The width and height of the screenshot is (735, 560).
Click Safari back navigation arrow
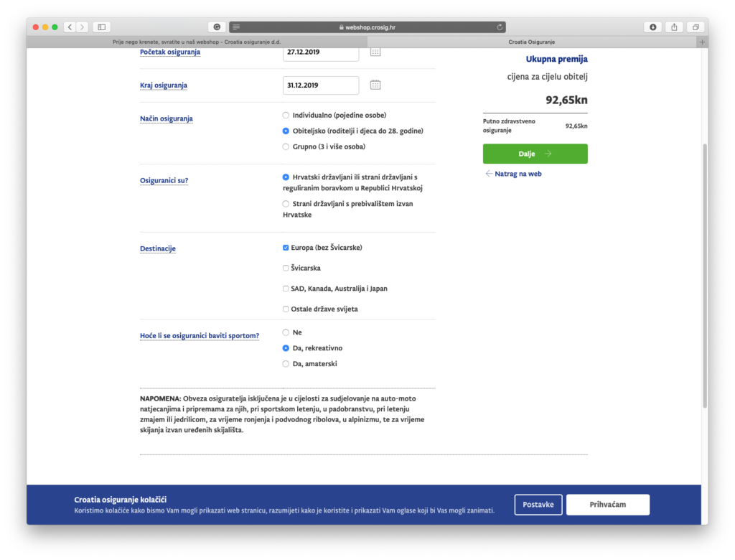pyautogui.click(x=70, y=27)
